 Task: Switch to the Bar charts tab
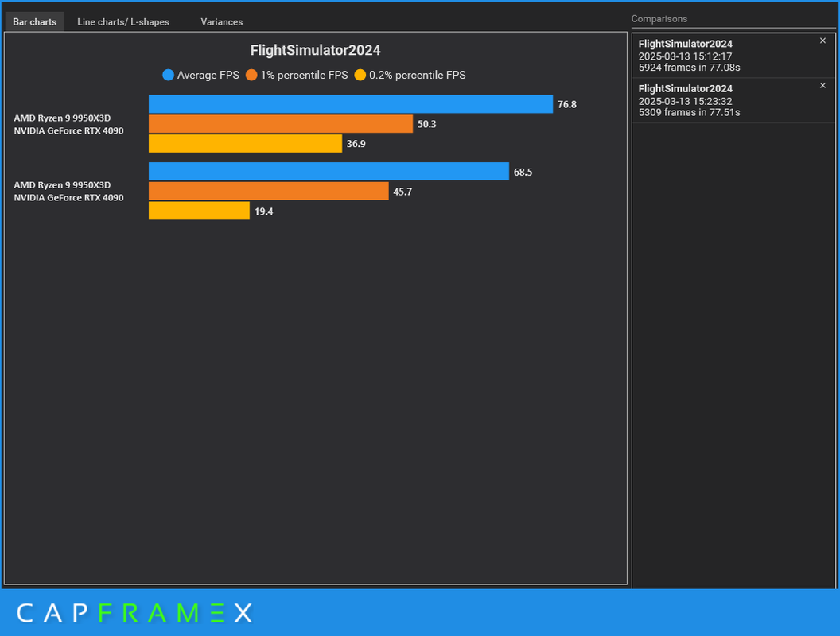pos(35,22)
